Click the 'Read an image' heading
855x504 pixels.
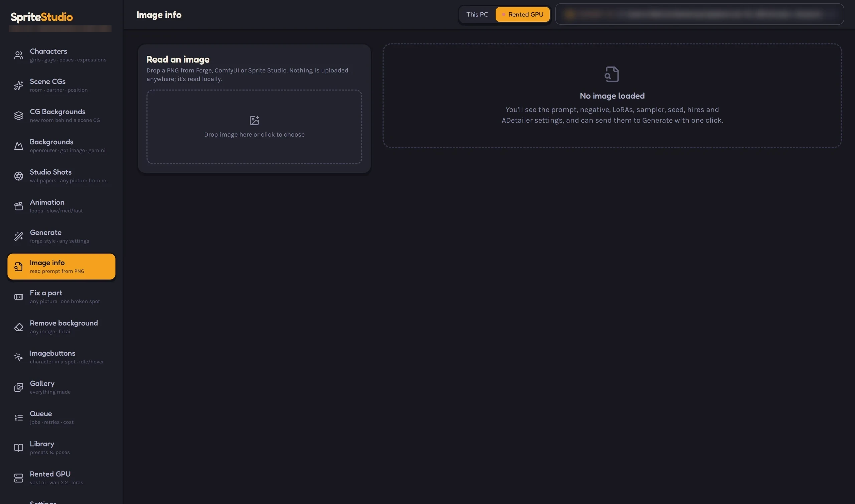pos(178,59)
